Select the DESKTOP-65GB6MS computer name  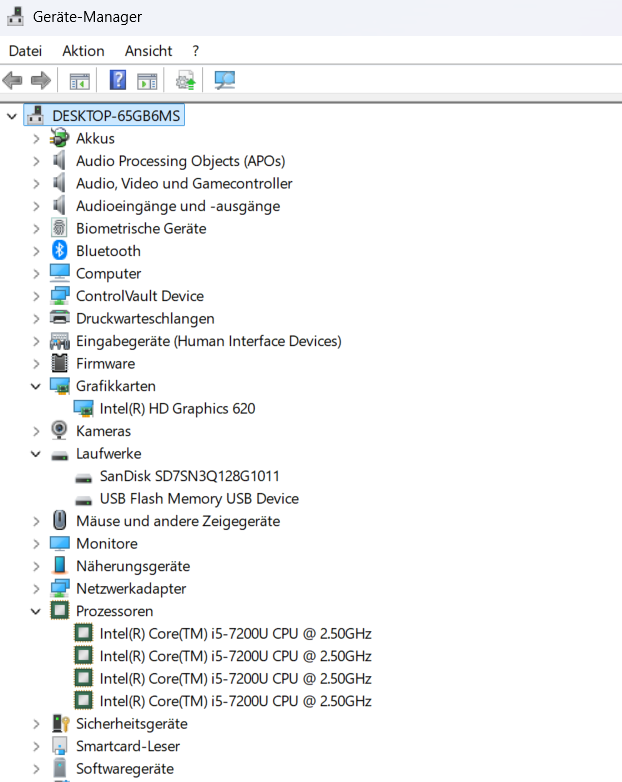point(116,116)
